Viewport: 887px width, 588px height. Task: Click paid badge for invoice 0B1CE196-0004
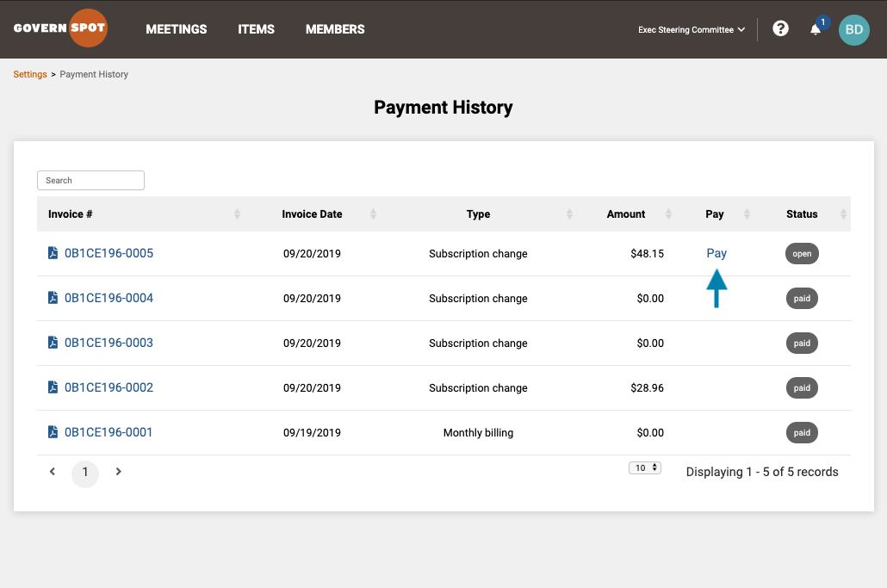802,298
